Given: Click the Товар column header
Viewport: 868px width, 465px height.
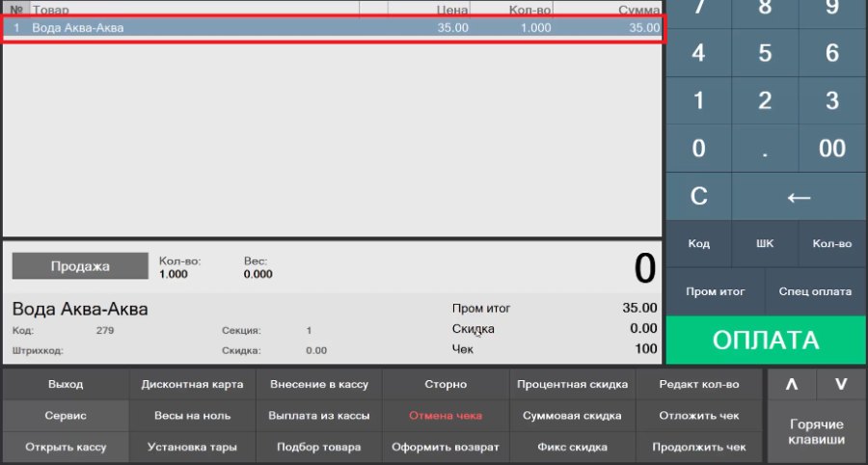Looking at the screenshot, I should (x=194, y=10).
